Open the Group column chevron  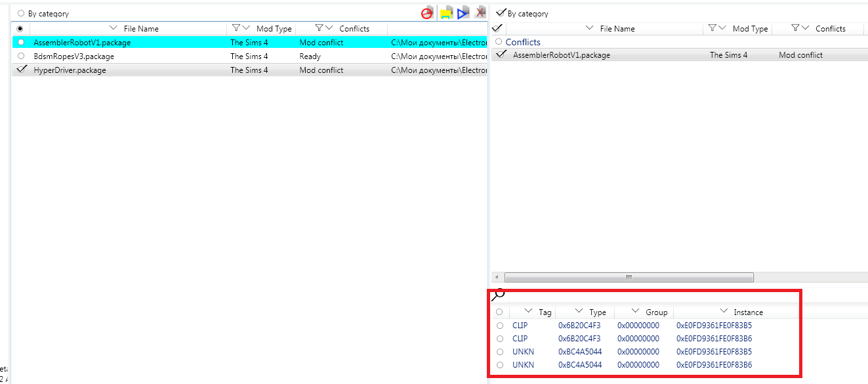click(636, 311)
